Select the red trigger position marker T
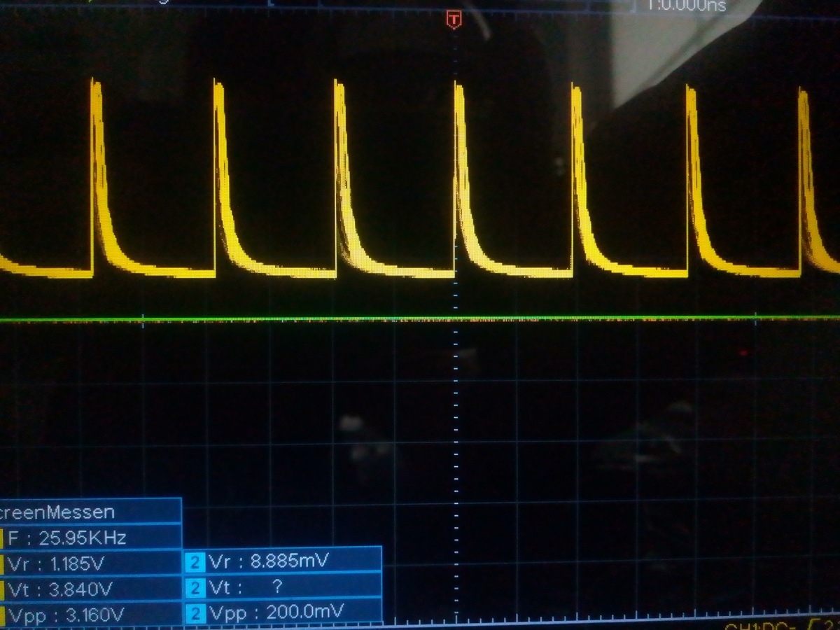 click(454, 20)
